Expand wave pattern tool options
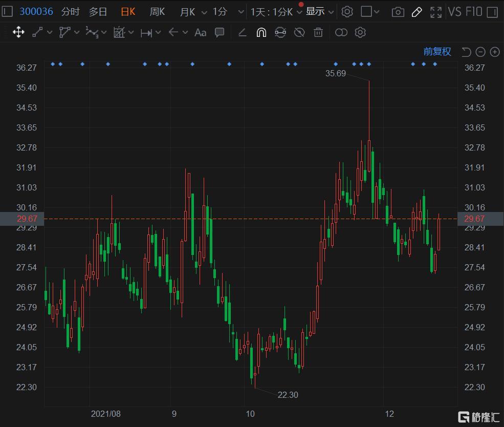 [104, 32]
